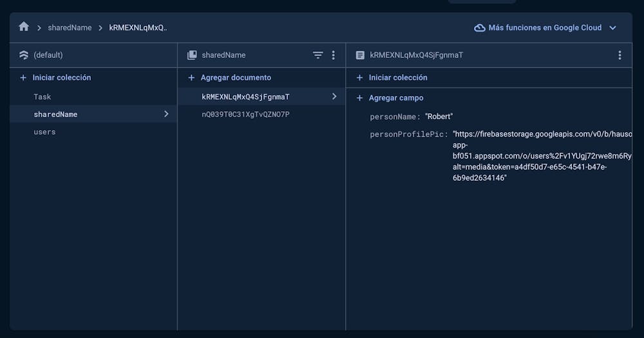The image size is (644, 338).
Task: Click the Google Cloud icon
Action: (479, 28)
